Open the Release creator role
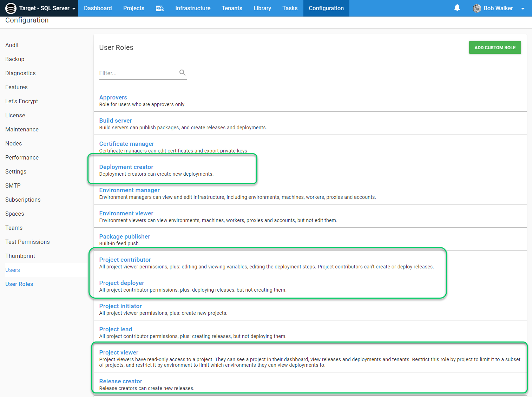 (x=120, y=381)
